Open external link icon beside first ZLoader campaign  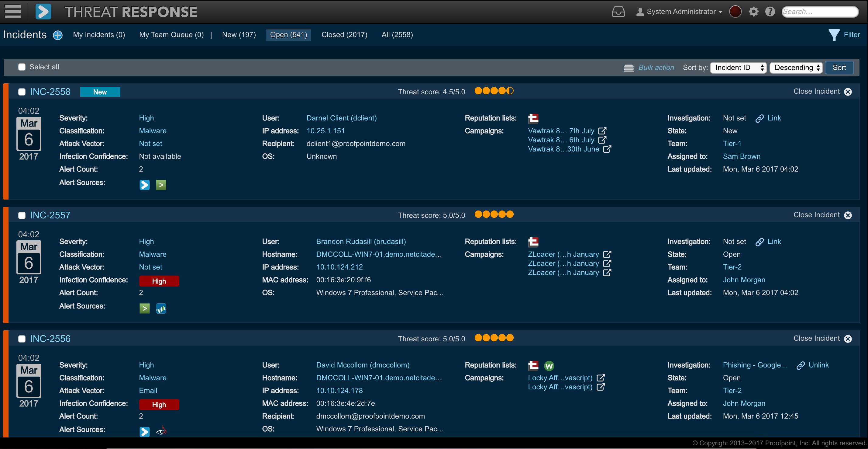pyautogui.click(x=607, y=254)
